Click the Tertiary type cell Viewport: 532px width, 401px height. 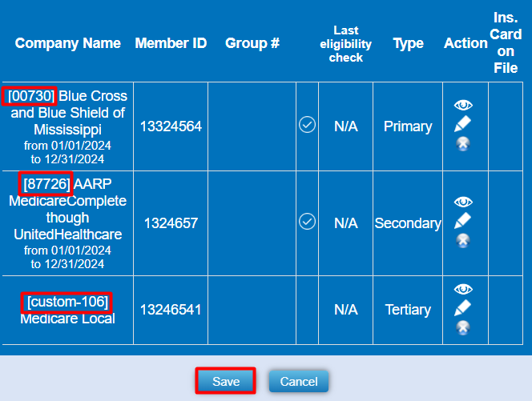tap(408, 310)
